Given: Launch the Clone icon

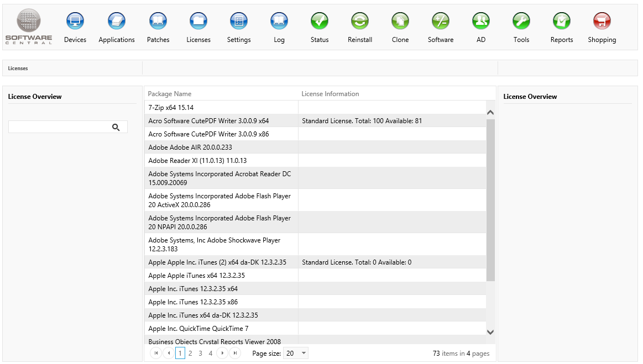Looking at the screenshot, I should [x=400, y=22].
